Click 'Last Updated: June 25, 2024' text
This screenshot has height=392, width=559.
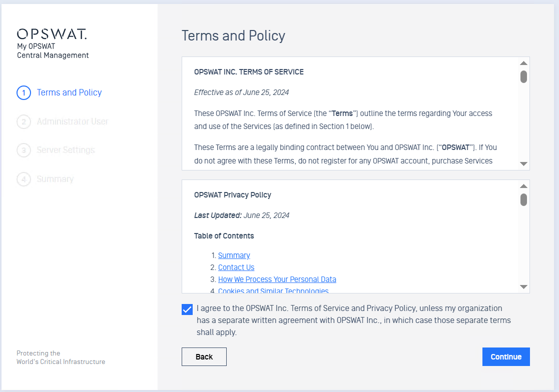pyautogui.click(x=242, y=215)
